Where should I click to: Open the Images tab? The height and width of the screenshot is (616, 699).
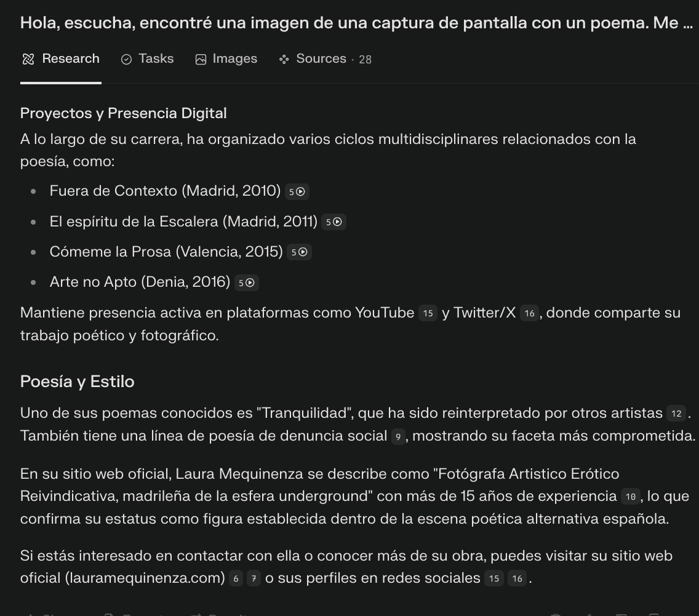tap(226, 59)
